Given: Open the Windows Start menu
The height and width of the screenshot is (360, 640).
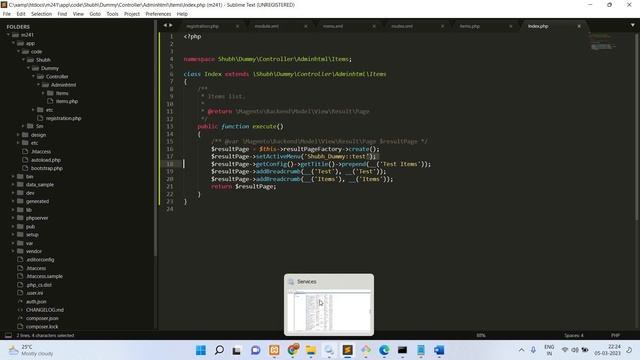Looking at the screenshot, I should click(201, 350).
